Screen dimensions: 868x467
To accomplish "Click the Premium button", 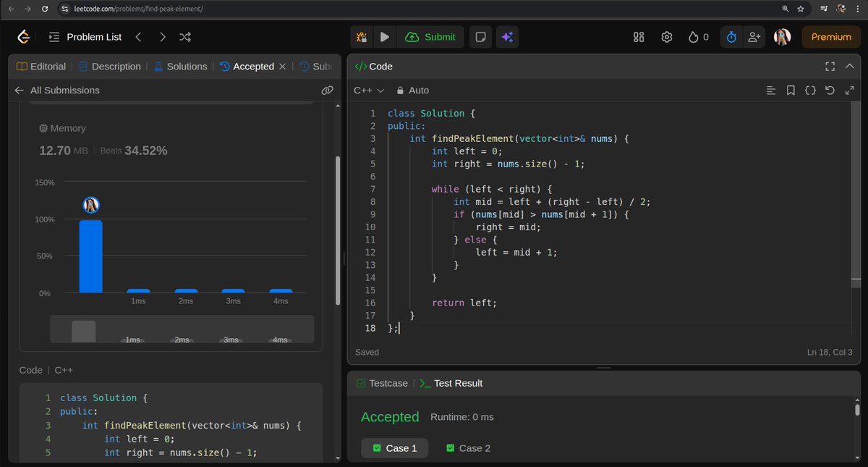I will click(831, 37).
